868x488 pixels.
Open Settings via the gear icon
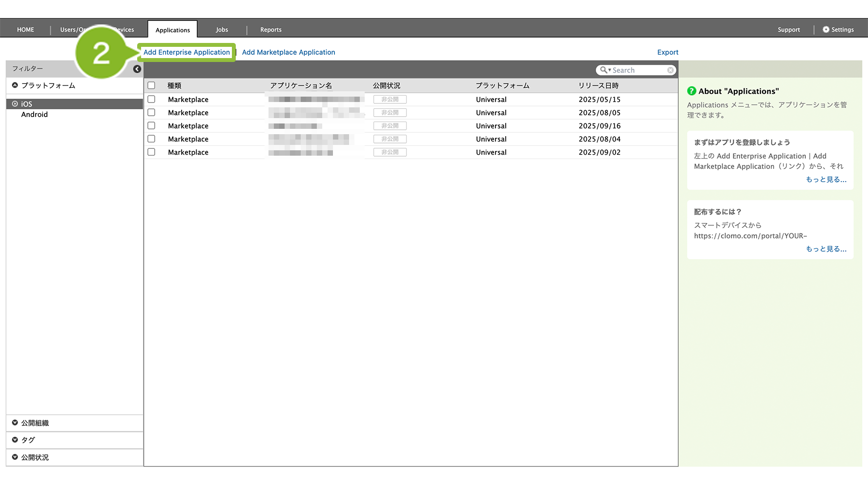826,30
